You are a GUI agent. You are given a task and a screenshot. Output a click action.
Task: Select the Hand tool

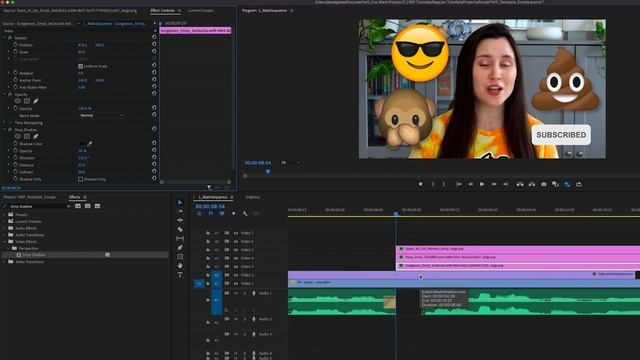pos(180,266)
